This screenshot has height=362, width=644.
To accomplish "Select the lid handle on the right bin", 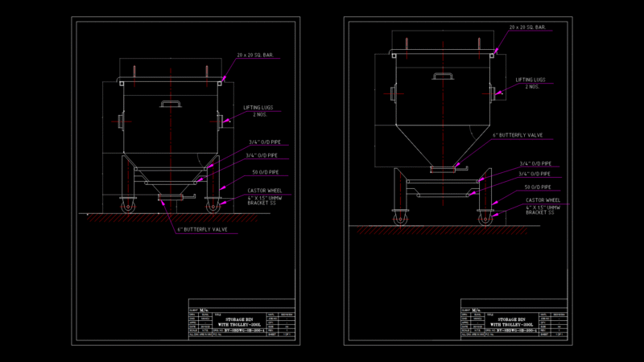I will pyautogui.click(x=443, y=76).
